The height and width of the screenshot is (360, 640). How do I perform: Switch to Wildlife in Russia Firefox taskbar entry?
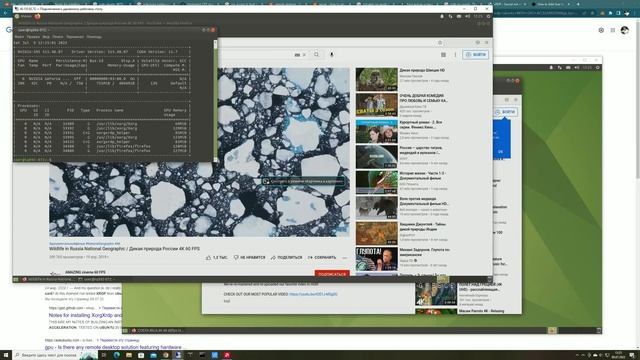pyautogui.click(x=48, y=280)
